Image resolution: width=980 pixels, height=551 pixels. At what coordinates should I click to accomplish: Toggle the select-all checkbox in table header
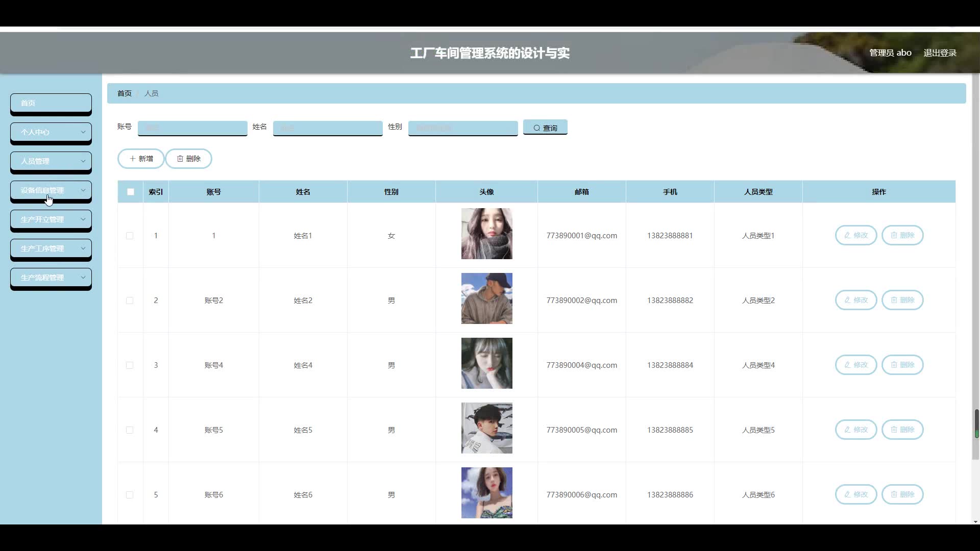(x=131, y=192)
